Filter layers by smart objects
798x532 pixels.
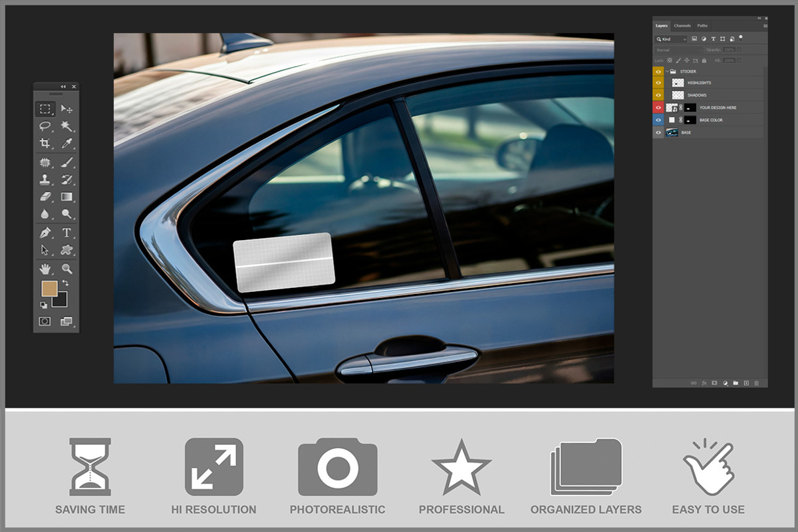732,39
